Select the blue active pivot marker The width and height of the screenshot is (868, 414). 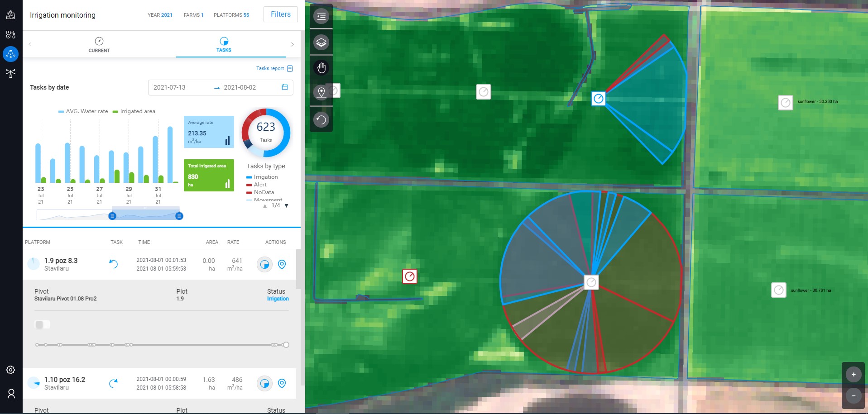coord(599,98)
